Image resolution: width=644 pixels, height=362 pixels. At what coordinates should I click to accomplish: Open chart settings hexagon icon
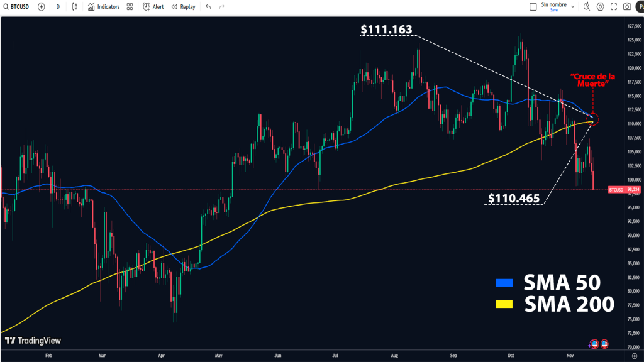[x=600, y=7]
